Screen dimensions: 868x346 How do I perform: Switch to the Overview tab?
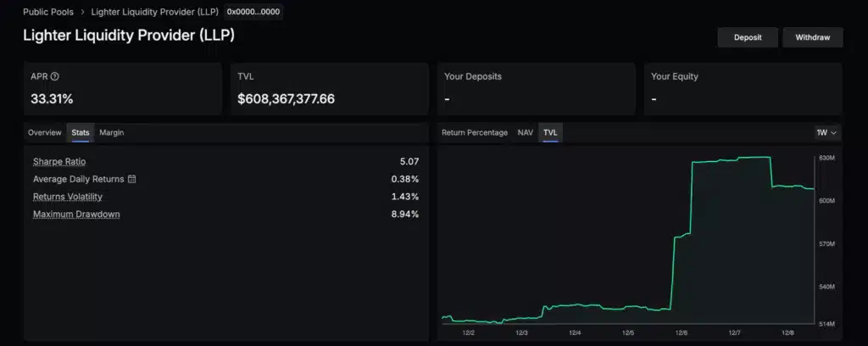pyautogui.click(x=45, y=132)
